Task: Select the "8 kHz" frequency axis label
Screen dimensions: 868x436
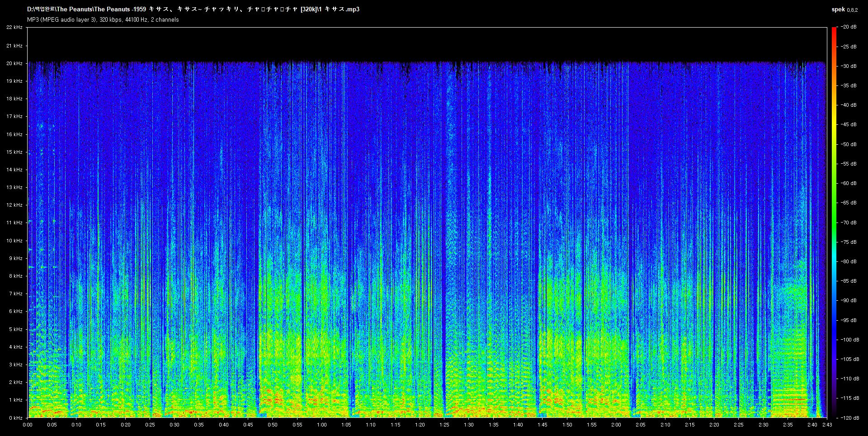Action: tap(16, 276)
